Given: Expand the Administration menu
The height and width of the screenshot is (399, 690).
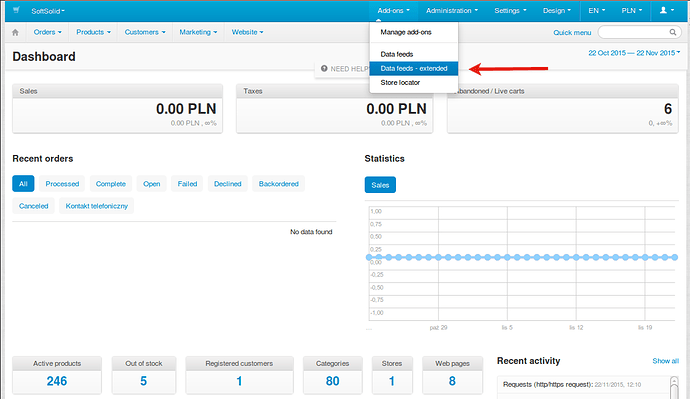Looking at the screenshot, I should [451, 11].
